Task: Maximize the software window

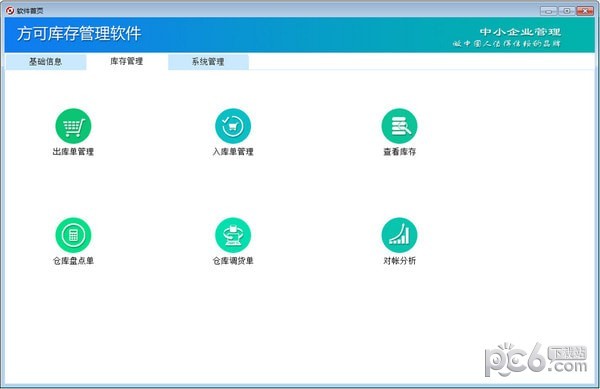Action: click(567, 11)
